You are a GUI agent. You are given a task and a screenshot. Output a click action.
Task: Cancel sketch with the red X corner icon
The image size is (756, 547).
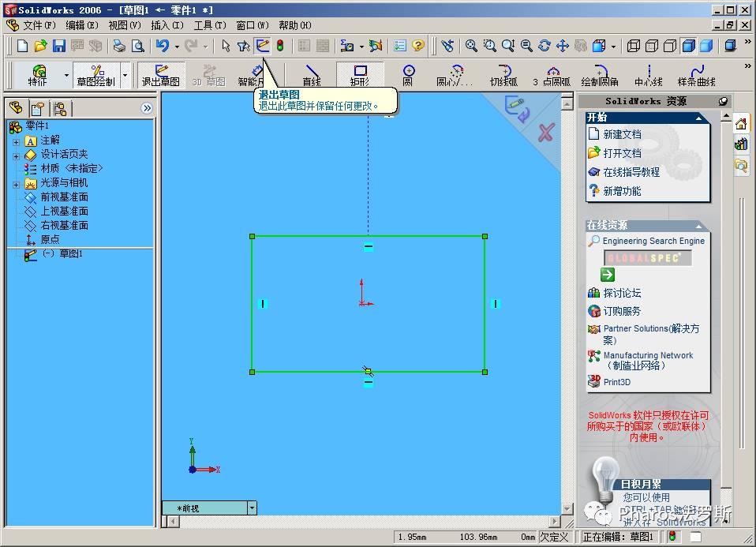(546, 132)
